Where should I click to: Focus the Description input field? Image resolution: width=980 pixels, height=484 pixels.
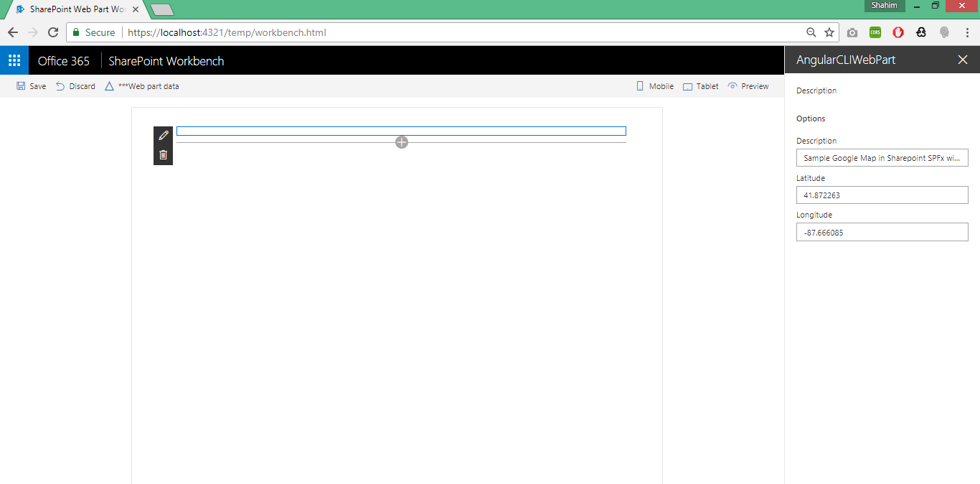tap(882, 158)
